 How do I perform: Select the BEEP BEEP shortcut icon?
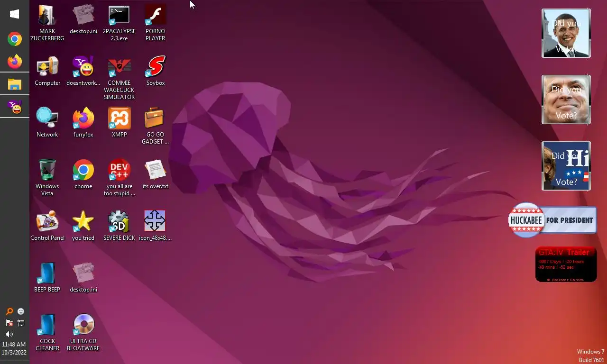click(x=47, y=278)
